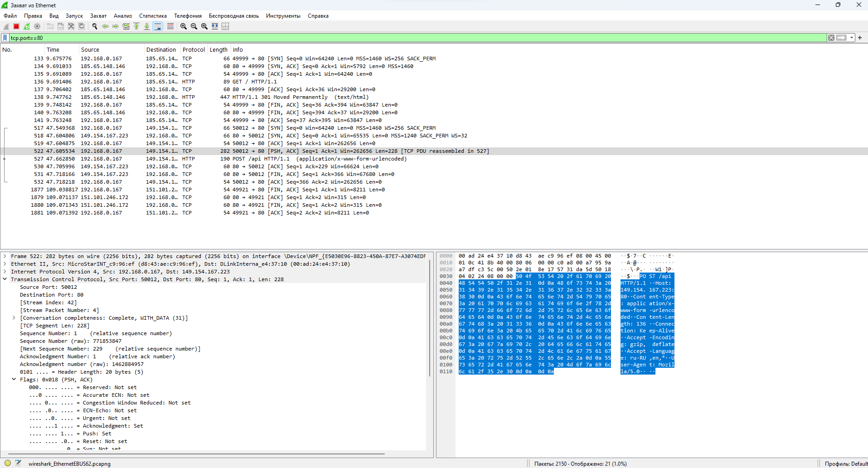The width and height of the screenshot is (868, 468).
Task: Sort packets by the Length column
Action: click(219, 50)
